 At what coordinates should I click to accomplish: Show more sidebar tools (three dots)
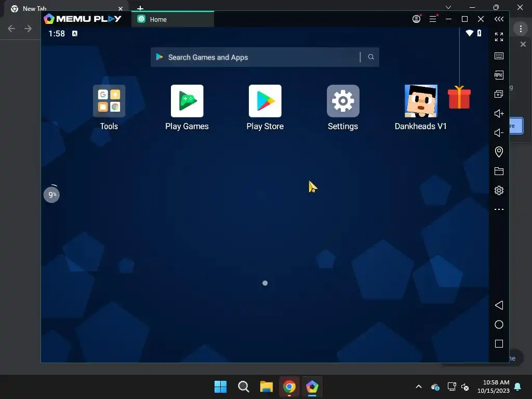point(499,209)
